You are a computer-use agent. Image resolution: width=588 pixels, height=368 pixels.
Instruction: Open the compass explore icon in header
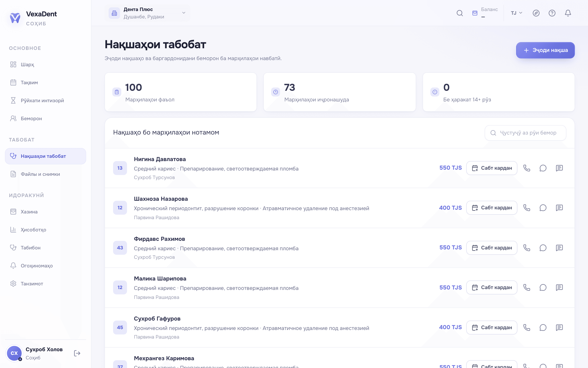(536, 13)
